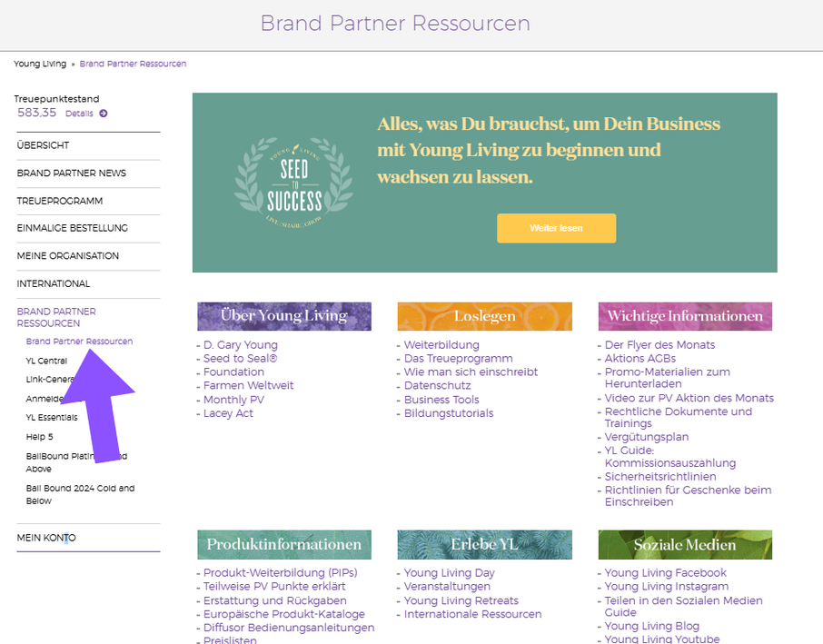Open Das Treueprogramm link

(458, 359)
